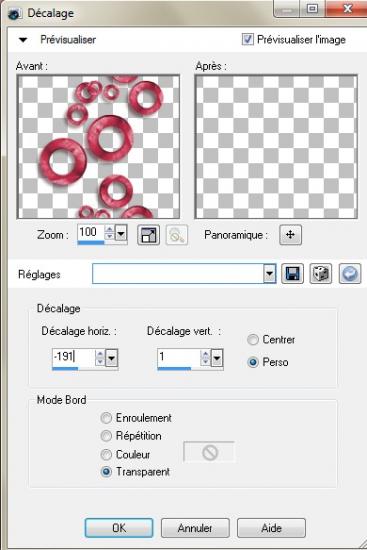Collapse the Prévisualiser section triangle
This screenshot has height=550, width=367.
click(x=23, y=40)
